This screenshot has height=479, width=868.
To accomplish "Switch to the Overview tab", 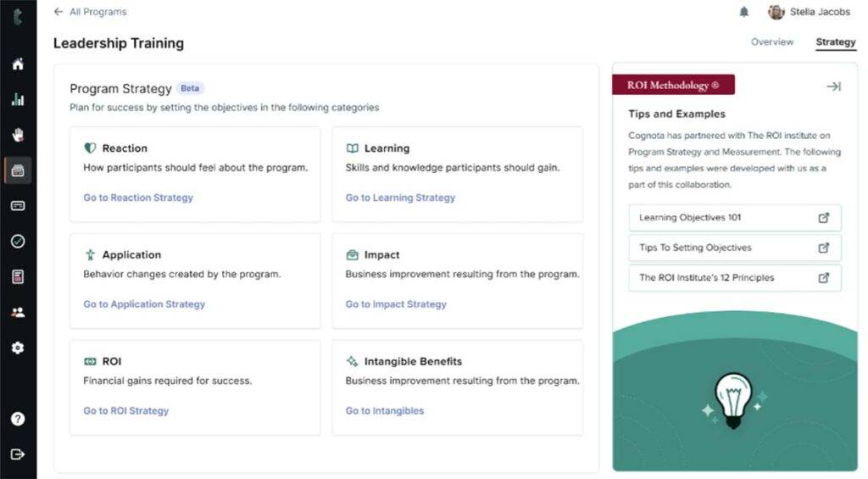I will pos(772,42).
